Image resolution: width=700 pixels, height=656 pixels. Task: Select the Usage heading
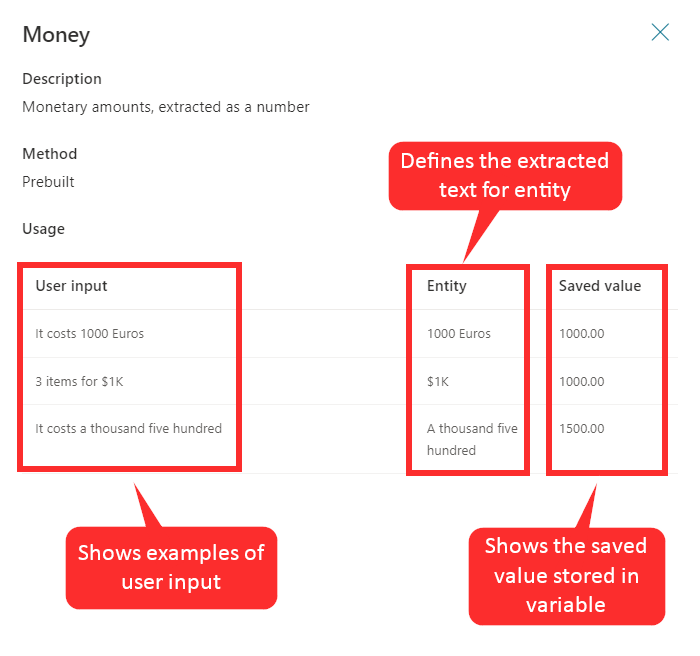[x=43, y=229]
